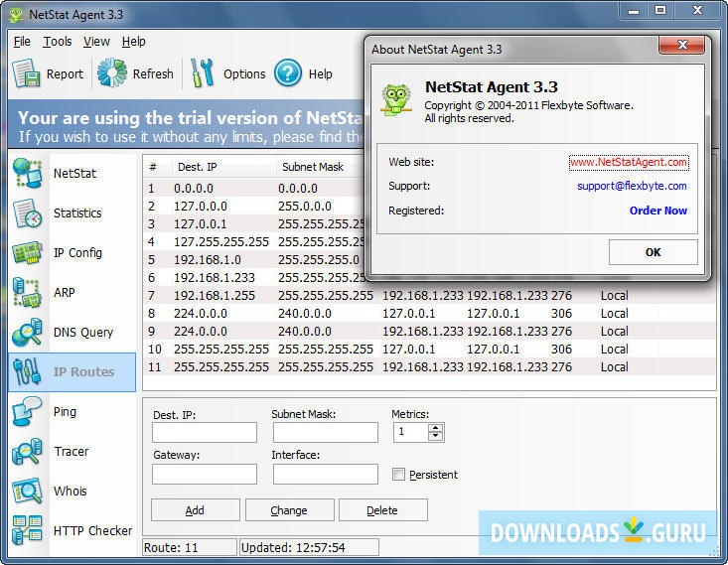Select route row 5 with 192.168.1.0
728x565 pixels.
click(x=254, y=259)
